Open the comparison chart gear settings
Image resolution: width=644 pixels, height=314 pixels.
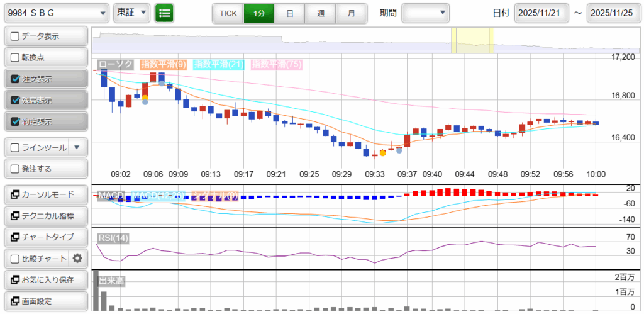point(77,258)
